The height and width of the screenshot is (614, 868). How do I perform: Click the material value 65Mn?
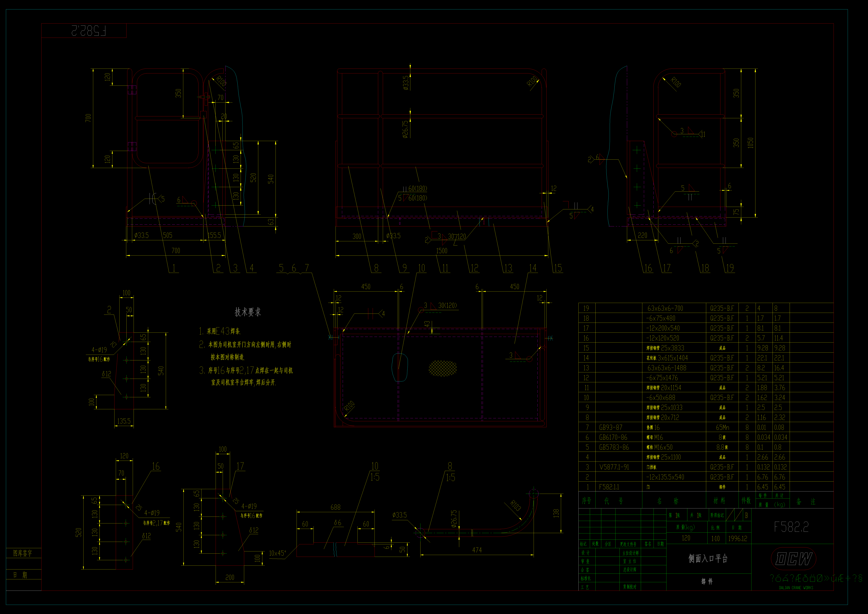722,427
